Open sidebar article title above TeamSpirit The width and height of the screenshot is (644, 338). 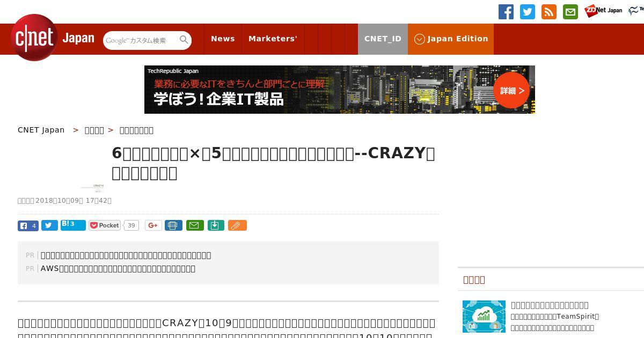coord(550,305)
